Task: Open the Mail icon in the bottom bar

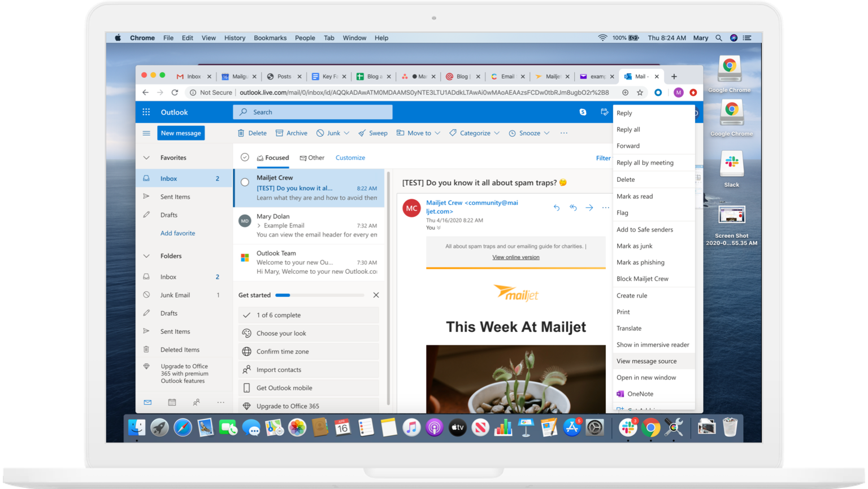Action: pyautogui.click(x=147, y=402)
